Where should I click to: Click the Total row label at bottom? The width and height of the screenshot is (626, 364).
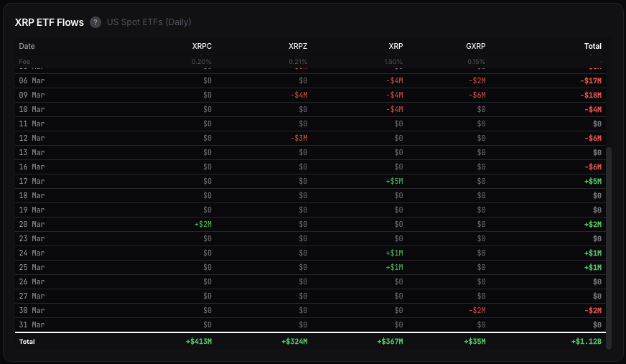(x=27, y=342)
